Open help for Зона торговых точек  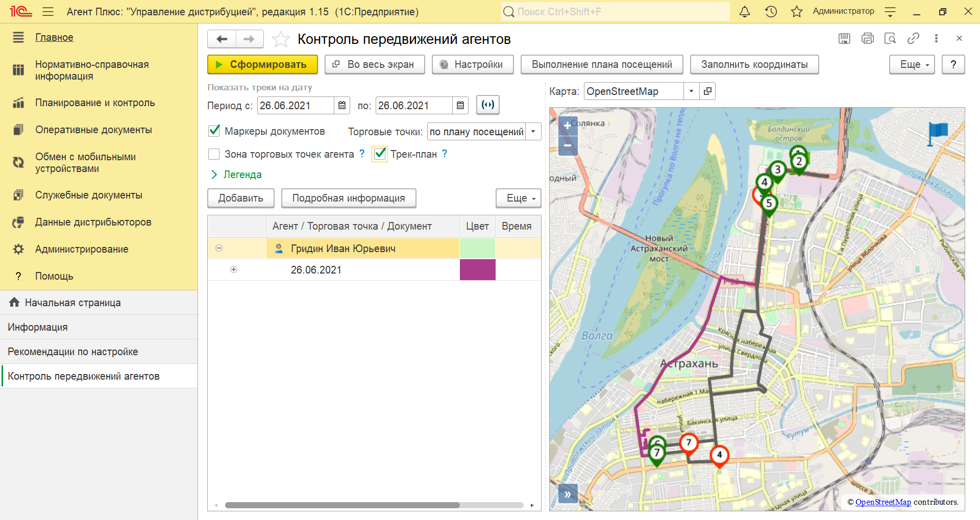coord(362,154)
